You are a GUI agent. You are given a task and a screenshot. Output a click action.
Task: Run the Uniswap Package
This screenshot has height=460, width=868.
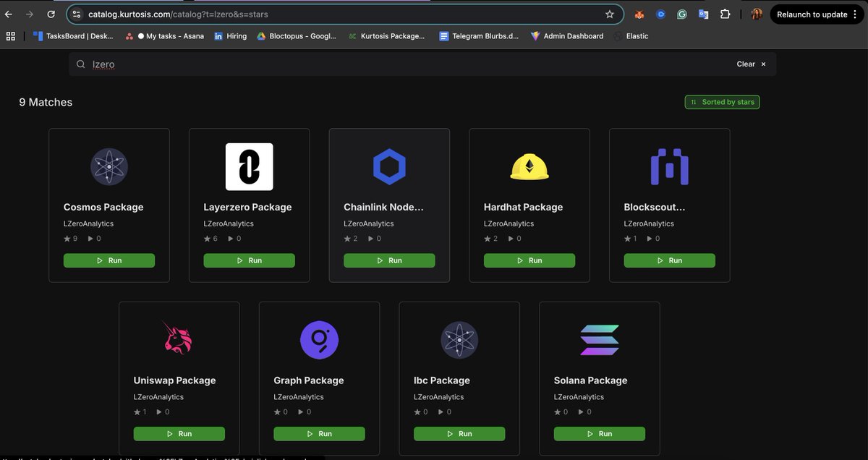179,434
